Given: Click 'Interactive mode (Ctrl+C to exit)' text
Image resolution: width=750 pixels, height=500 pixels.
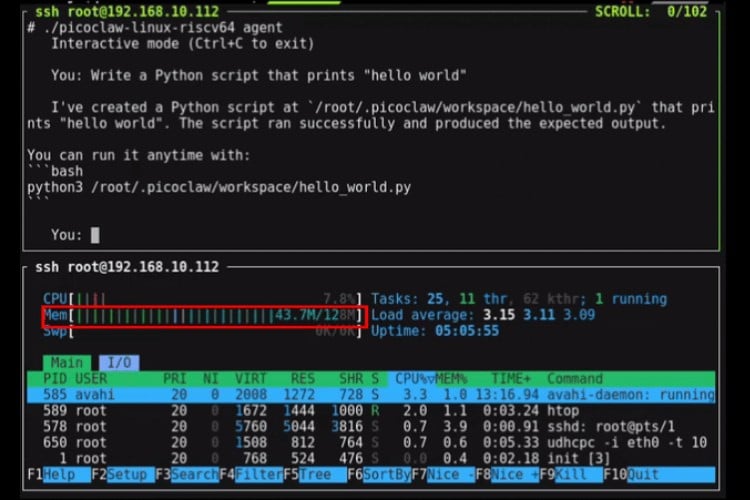Looking at the screenshot, I should pos(183,44).
